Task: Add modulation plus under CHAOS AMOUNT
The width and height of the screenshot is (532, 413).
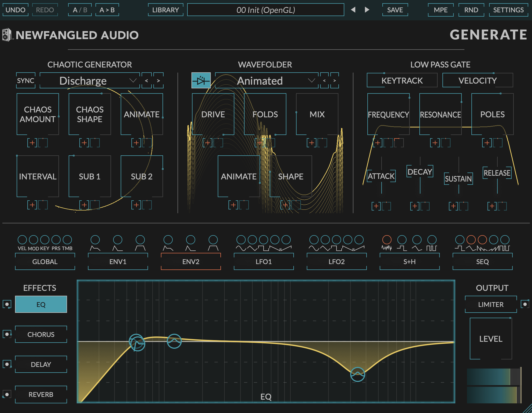Action: pos(32,143)
